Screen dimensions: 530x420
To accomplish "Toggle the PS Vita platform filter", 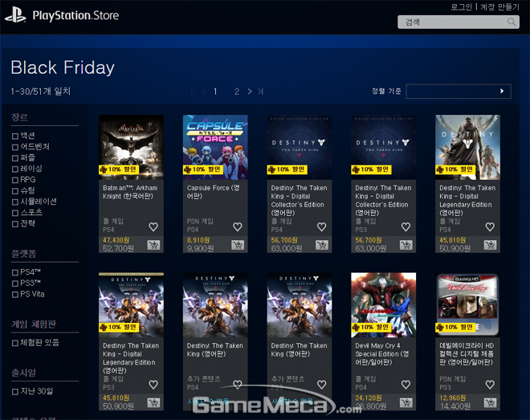I will coord(15,294).
